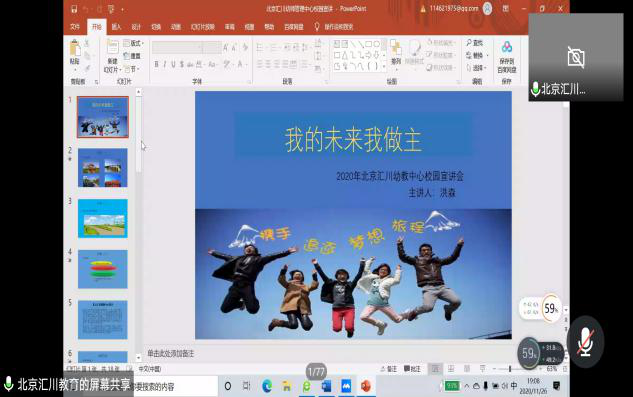Viewport: 633px width, 397px height.
Task: Expand the Select (选择) dropdown in Editing
Action: 477,68
